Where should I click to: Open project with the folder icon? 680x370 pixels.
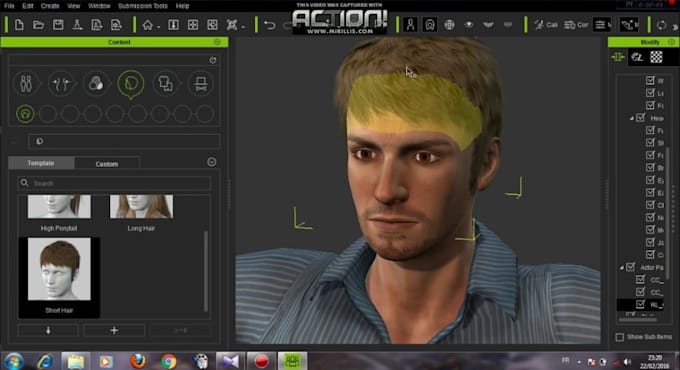point(38,25)
